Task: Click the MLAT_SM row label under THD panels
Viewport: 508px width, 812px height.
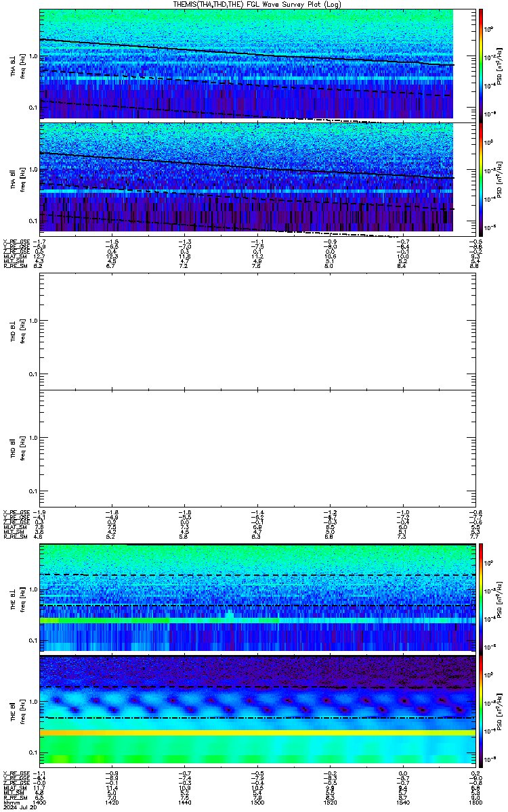Action: pos(14,528)
